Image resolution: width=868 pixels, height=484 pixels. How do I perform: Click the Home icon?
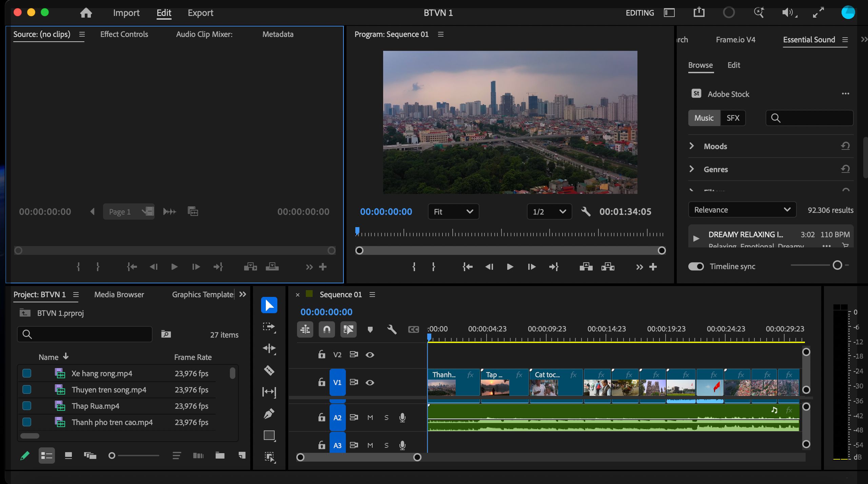(x=86, y=13)
